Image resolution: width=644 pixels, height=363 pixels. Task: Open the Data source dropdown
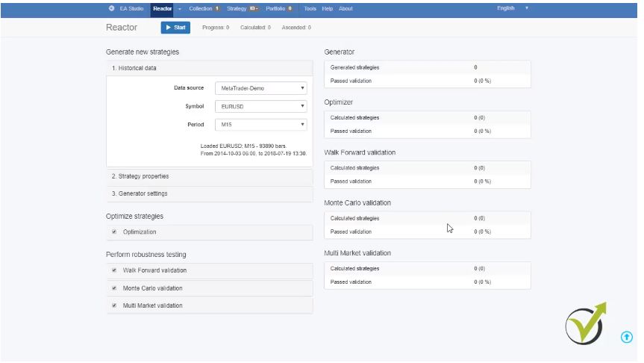[x=261, y=88]
